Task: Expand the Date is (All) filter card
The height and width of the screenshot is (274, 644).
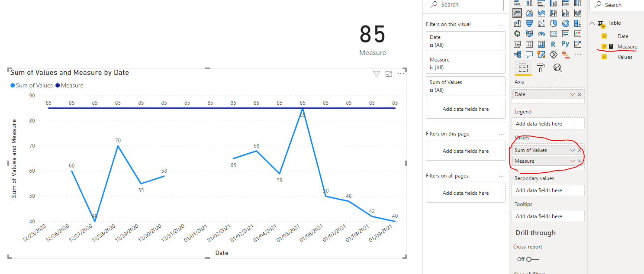Action: 466,41
